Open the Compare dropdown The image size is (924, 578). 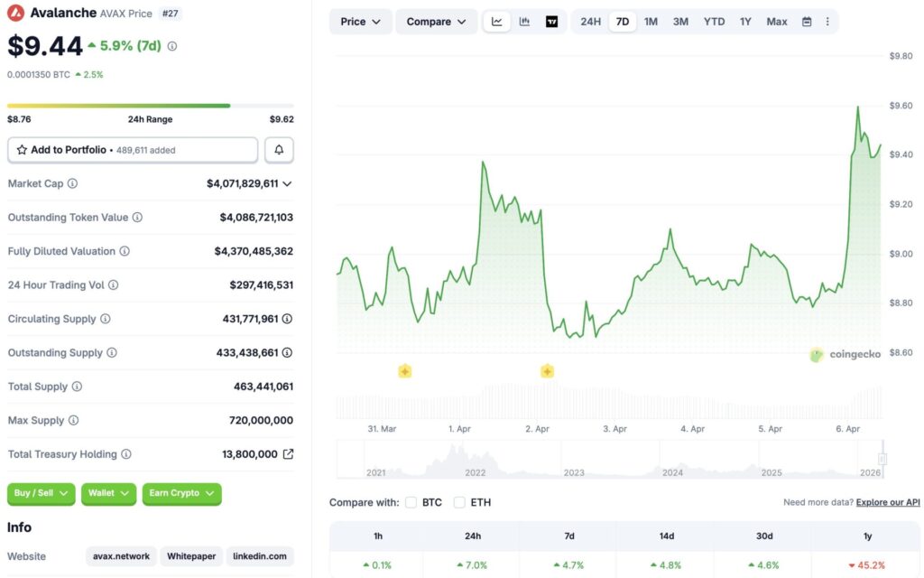click(x=436, y=21)
